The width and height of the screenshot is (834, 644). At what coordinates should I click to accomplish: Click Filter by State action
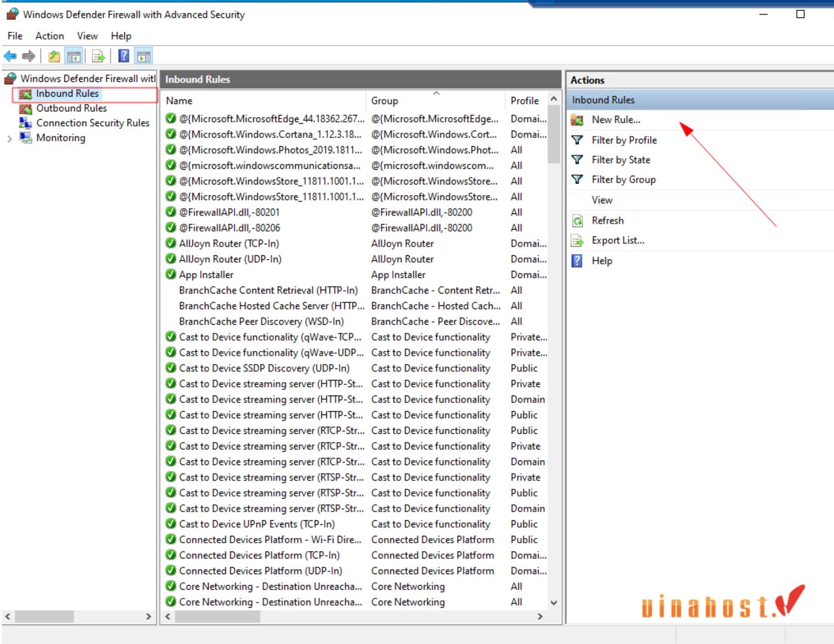(x=621, y=160)
